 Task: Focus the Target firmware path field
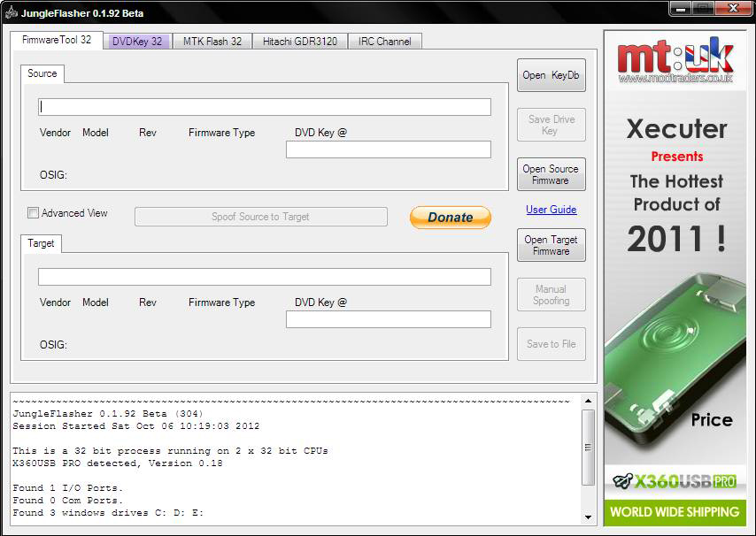(x=265, y=277)
